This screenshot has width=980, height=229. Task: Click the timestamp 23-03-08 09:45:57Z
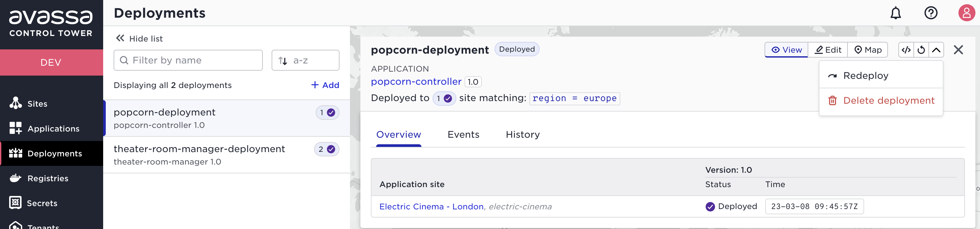click(814, 206)
